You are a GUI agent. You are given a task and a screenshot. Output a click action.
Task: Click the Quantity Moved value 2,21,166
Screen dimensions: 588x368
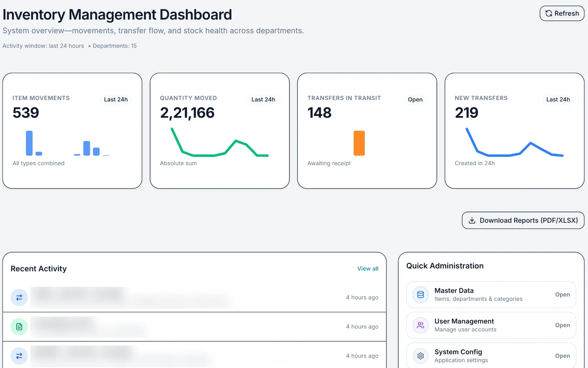(x=187, y=113)
